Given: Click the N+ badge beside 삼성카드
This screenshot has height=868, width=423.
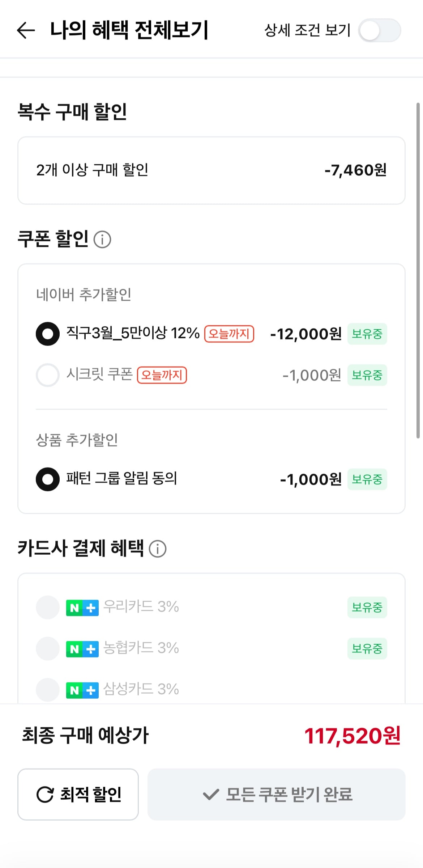Looking at the screenshot, I should pyautogui.click(x=82, y=690).
